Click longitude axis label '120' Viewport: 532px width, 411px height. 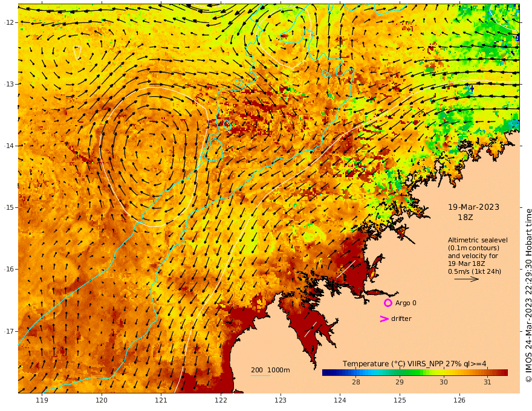coord(102,400)
